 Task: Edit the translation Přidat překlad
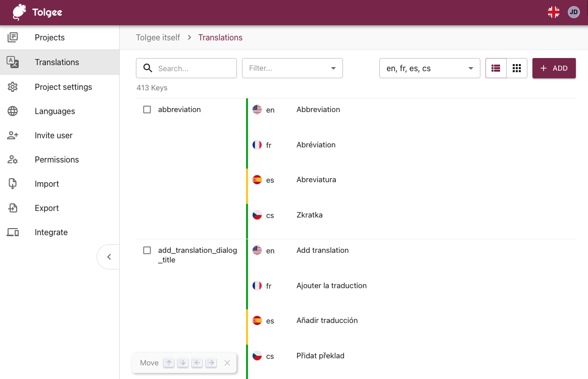tap(320, 356)
